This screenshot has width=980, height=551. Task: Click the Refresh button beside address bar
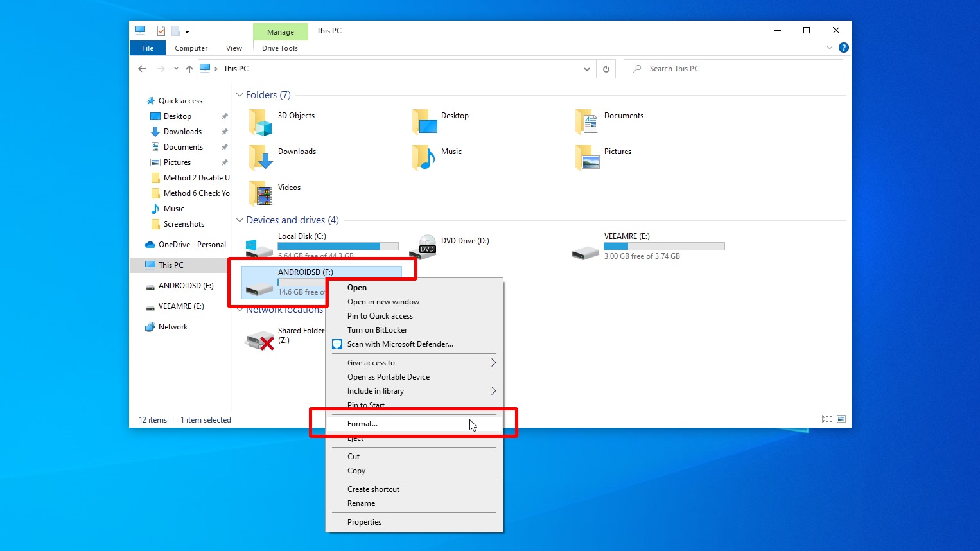point(606,69)
